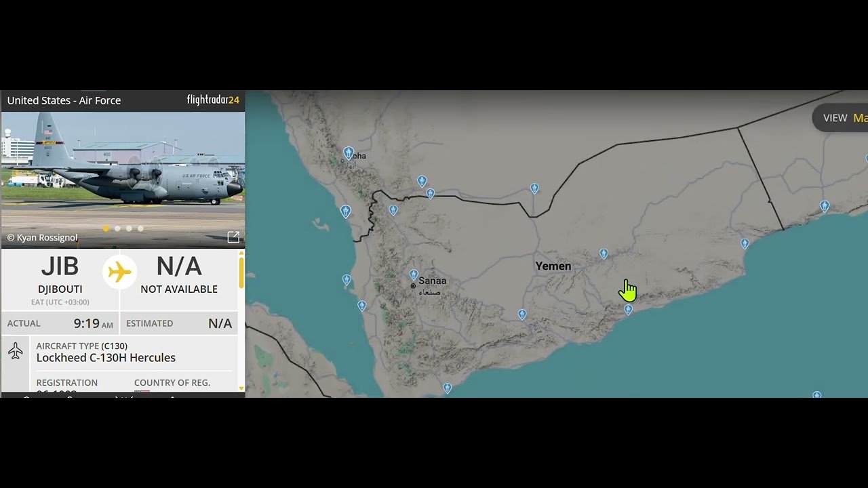
Task: Click the flightradar24 logo in the panel header
Action: click(x=213, y=100)
